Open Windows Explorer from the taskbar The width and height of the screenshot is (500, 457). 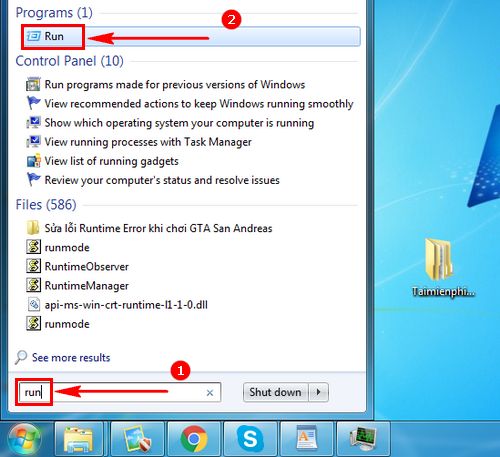point(79,439)
